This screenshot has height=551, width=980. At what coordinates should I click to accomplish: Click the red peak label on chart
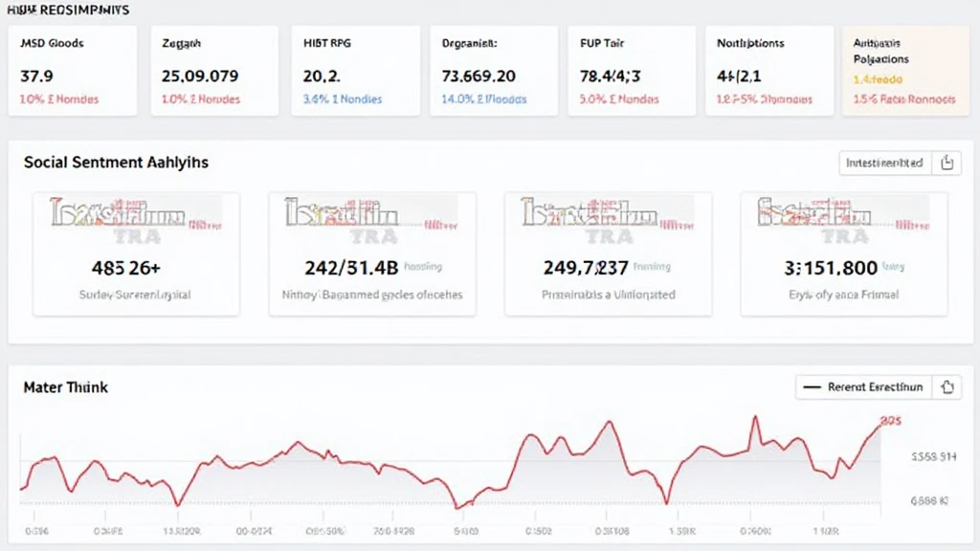click(892, 421)
